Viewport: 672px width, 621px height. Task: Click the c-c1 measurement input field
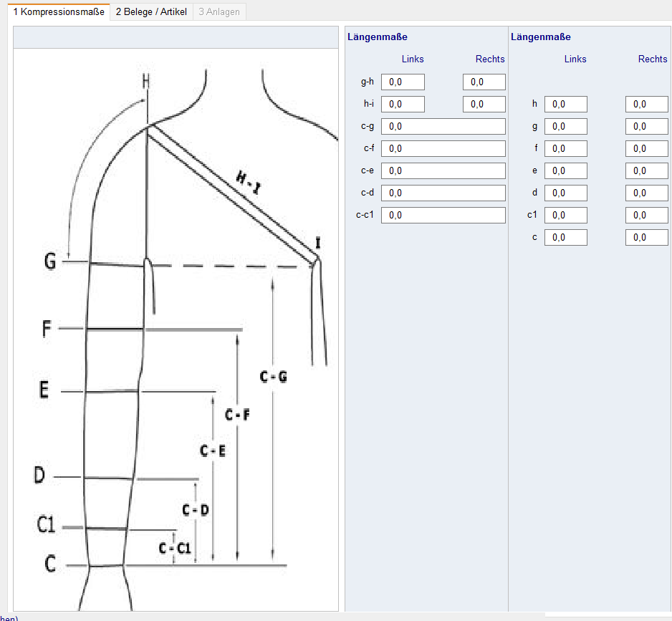443,216
